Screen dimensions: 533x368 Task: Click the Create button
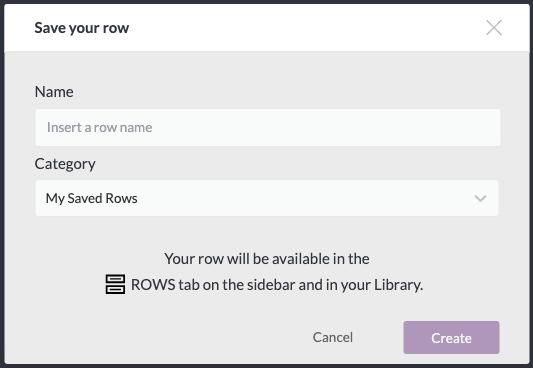point(451,337)
